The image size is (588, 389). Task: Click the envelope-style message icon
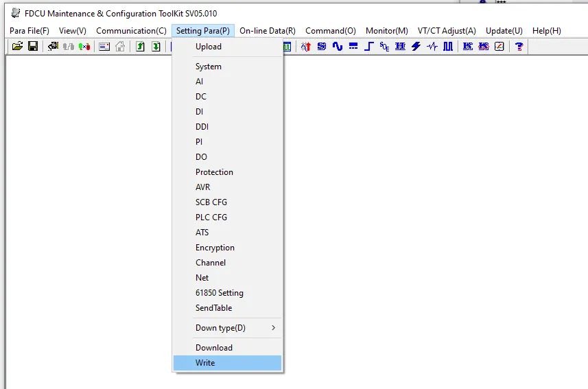point(104,47)
